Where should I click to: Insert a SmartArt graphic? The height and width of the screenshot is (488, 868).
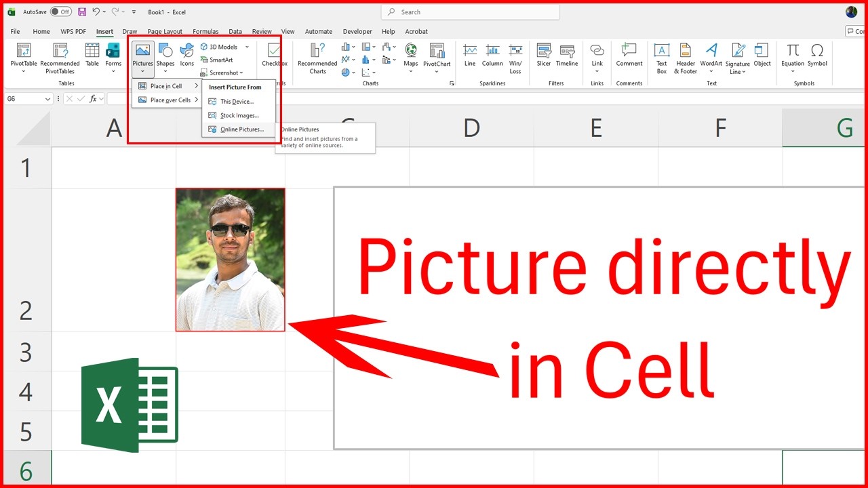(216, 60)
